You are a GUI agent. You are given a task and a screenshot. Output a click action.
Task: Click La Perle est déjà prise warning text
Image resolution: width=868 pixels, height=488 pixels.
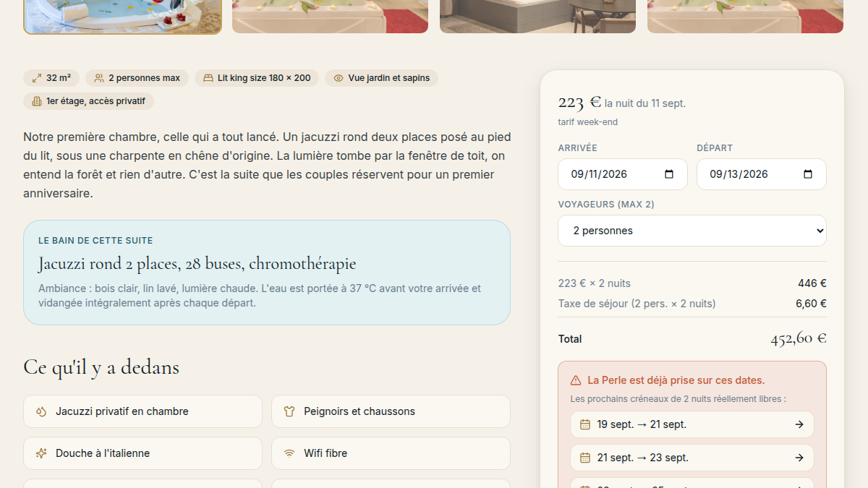(x=676, y=380)
